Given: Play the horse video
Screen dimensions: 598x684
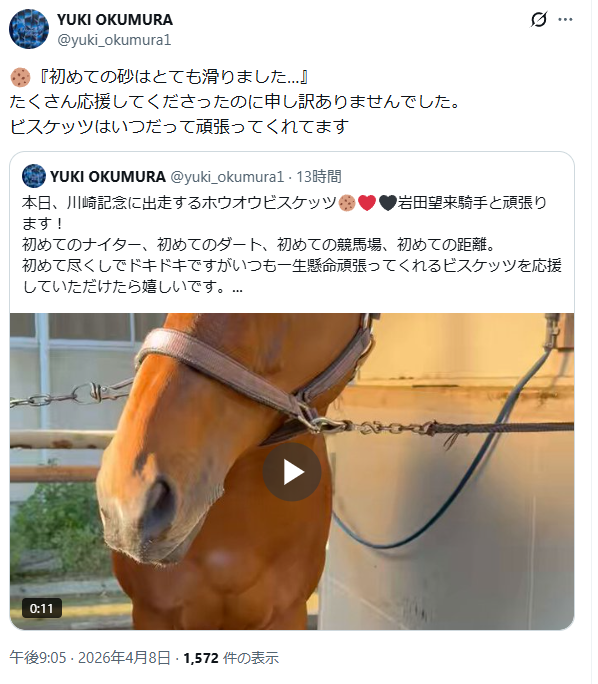Looking at the screenshot, I should pyautogui.click(x=292, y=472).
